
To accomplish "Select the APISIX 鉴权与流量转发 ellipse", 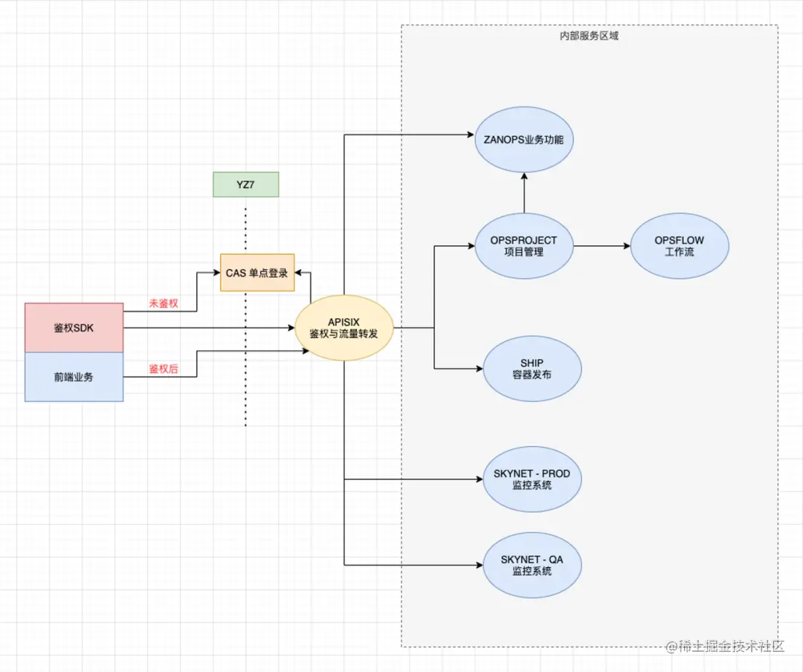I will click(x=344, y=328).
